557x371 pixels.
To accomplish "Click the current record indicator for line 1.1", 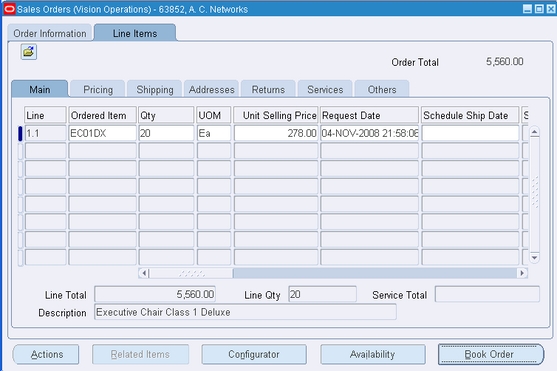I will pyautogui.click(x=20, y=133).
